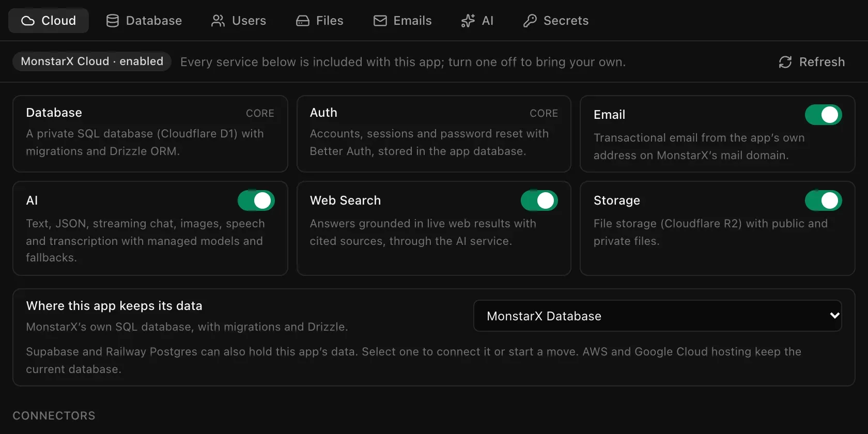This screenshot has height=434, width=868.
Task: Click the 'Transactional email' description text
Action: pyautogui.click(x=699, y=146)
